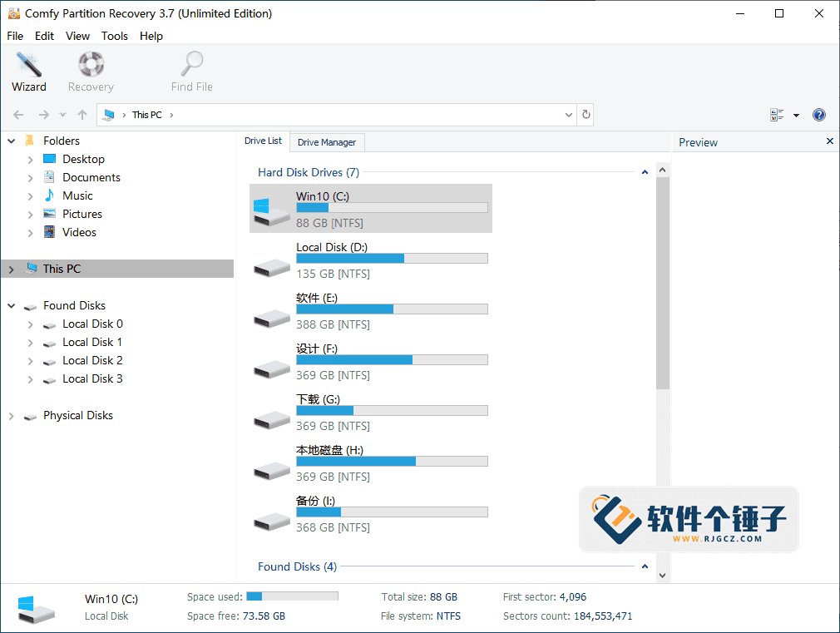Image resolution: width=840 pixels, height=633 pixels.
Task: Open the address bar dropdown arrow
Action: point(568,115)
